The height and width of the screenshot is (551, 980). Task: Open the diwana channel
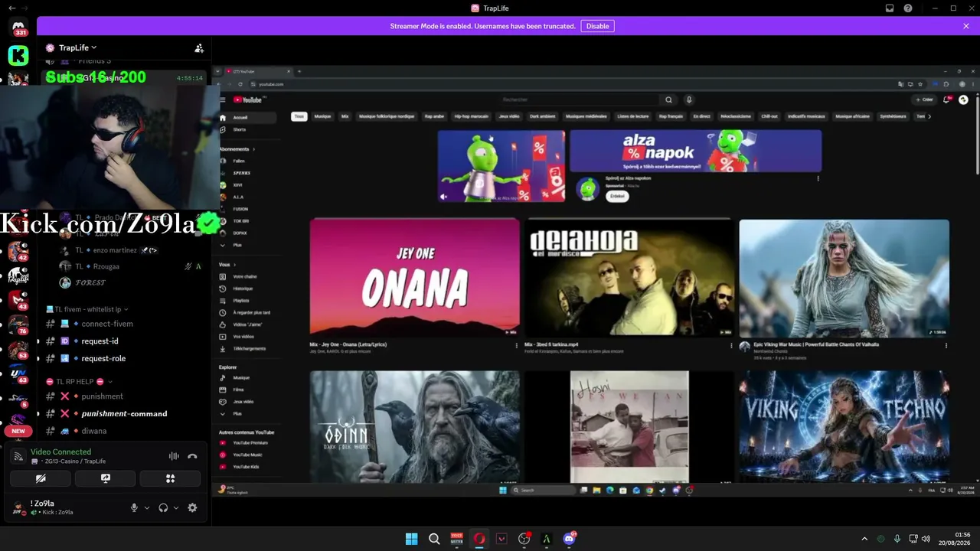pos(94,431)
